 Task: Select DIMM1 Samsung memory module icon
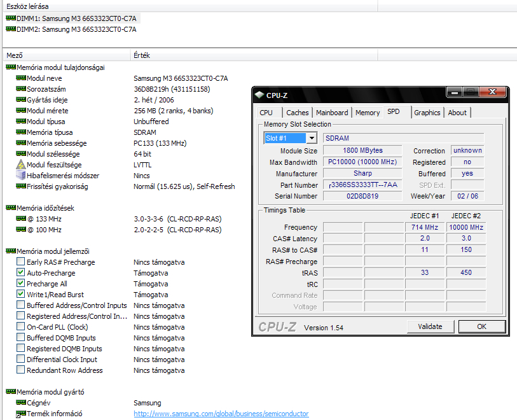(11, 18)
